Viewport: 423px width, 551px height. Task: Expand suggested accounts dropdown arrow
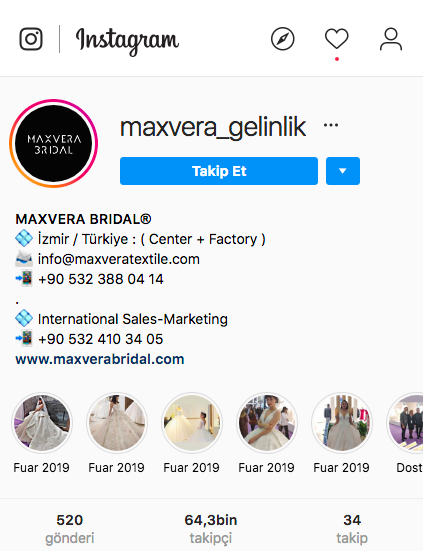pos(343,171)
